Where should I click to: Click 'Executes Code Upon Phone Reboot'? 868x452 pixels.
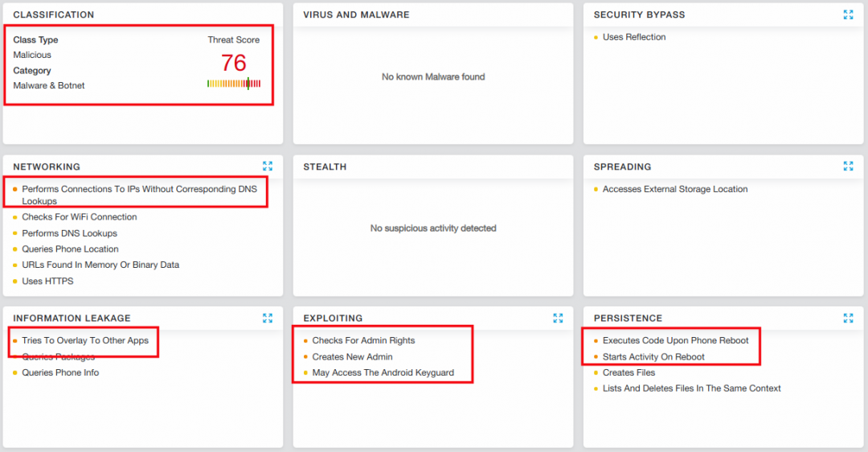pos(675,340)
